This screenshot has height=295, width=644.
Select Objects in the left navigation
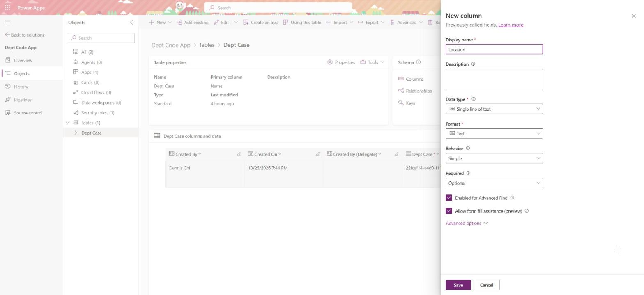(21, 73)
